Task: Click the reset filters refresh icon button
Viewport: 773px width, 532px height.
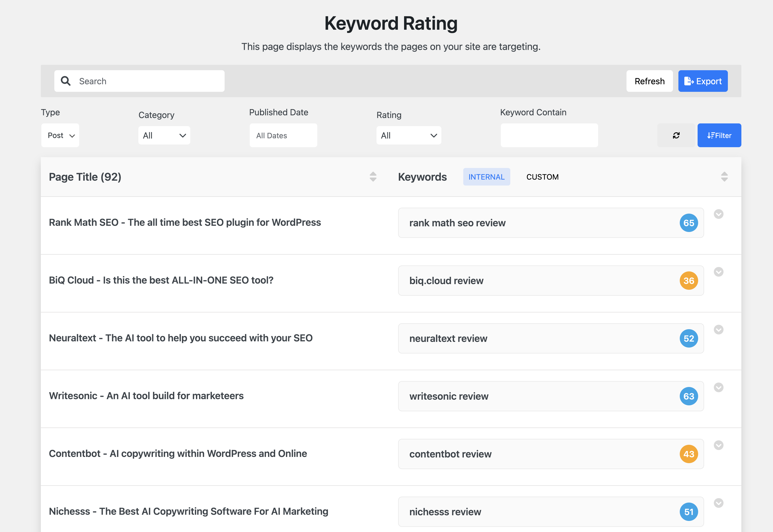Action: pyautogui.click(x=676, y=135)
